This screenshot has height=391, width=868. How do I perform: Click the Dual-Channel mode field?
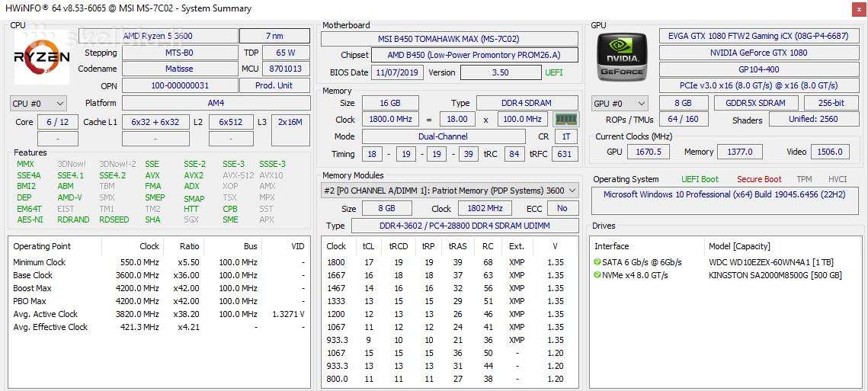[x=444, y=136]
